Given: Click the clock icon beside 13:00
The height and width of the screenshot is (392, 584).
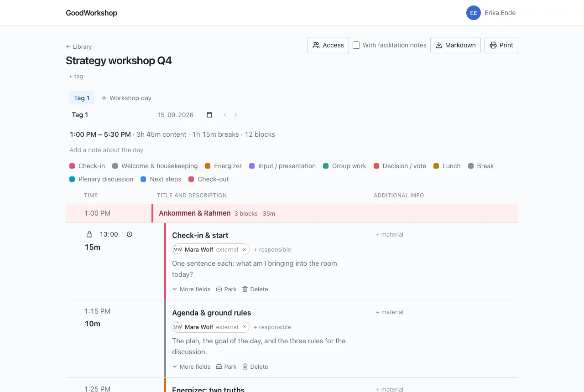Looking at the screenshot, I should coord(130,234).
